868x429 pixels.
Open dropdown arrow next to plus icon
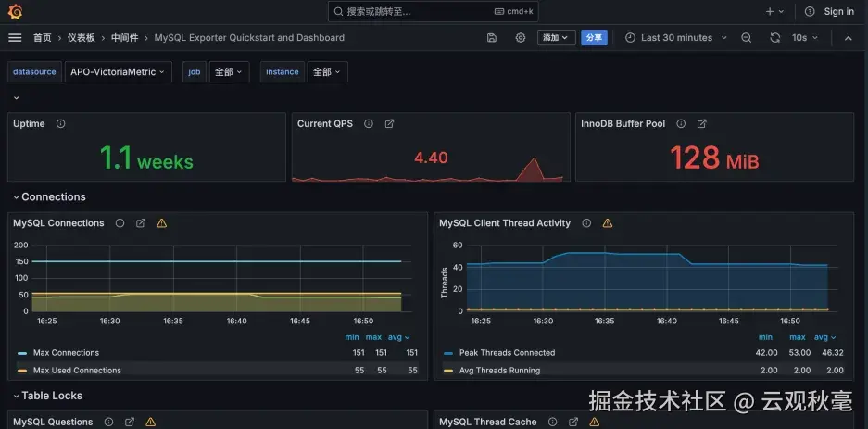click(x=781, y=12)
